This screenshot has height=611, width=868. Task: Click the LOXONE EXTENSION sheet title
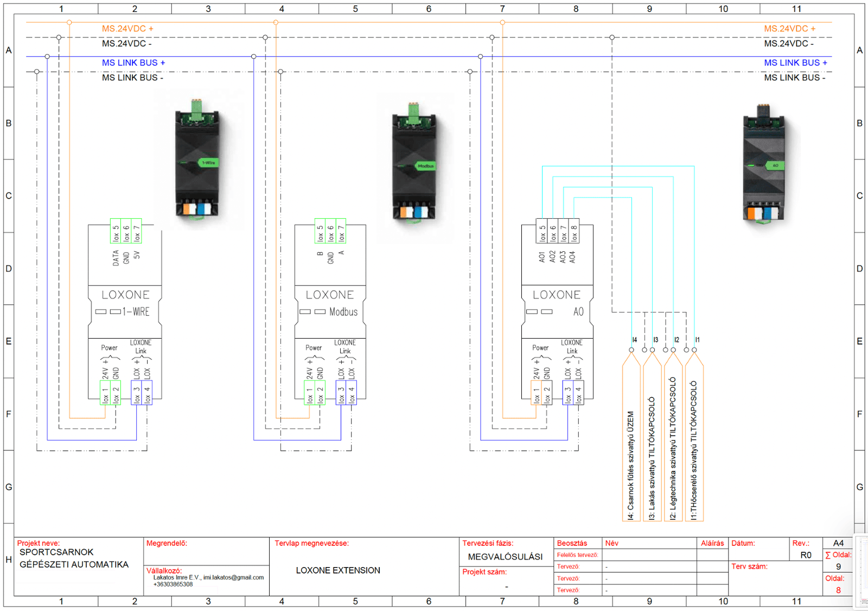point(338,570)
